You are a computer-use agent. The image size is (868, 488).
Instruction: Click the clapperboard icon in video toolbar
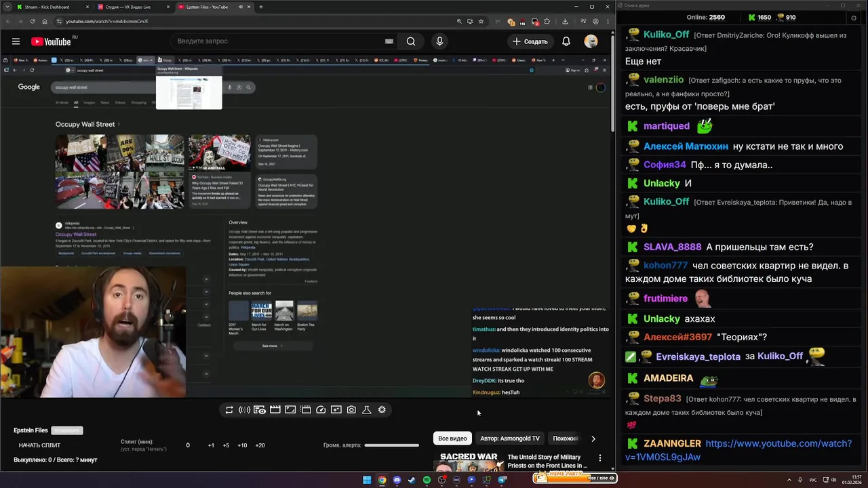pyautogui.click(x=275, y=409)
